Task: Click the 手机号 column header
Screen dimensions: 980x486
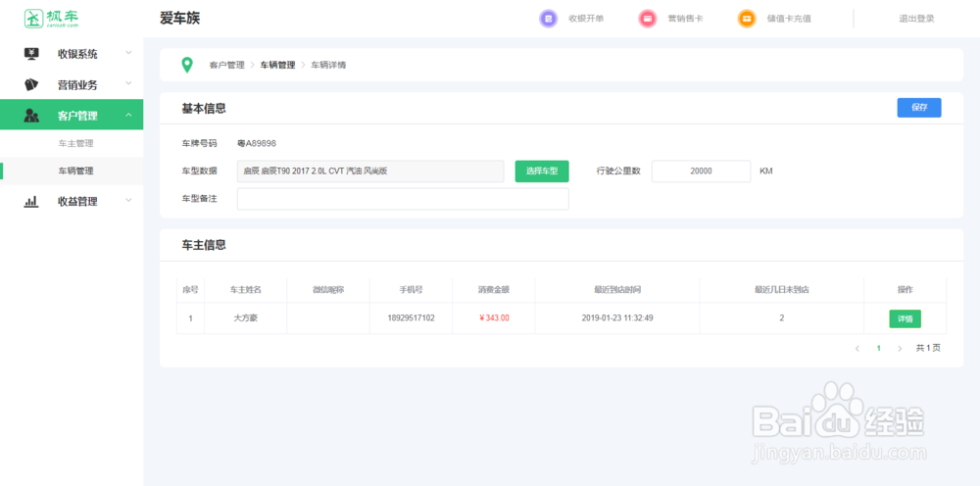Action: click(411, 290)
